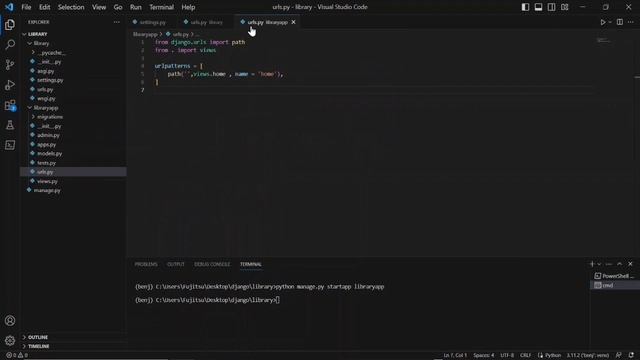
Task: Click the CRLF line ending selector
Action: pos(525,355)
